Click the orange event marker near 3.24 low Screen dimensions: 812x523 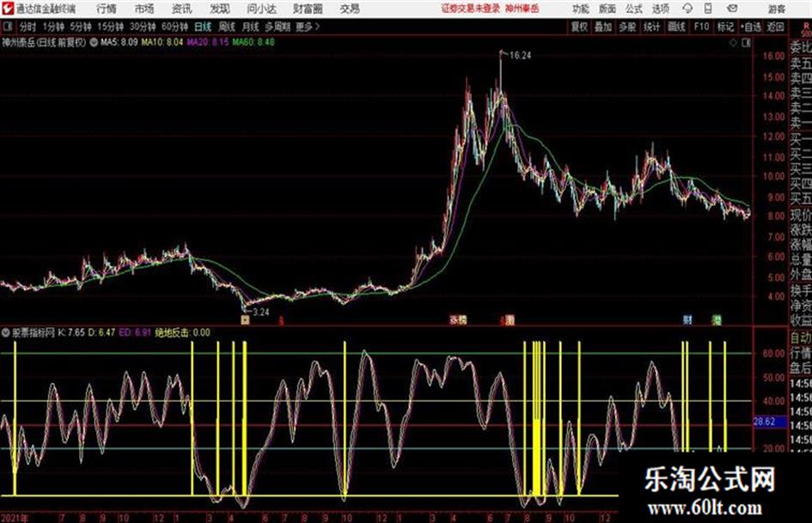point(245,319)
